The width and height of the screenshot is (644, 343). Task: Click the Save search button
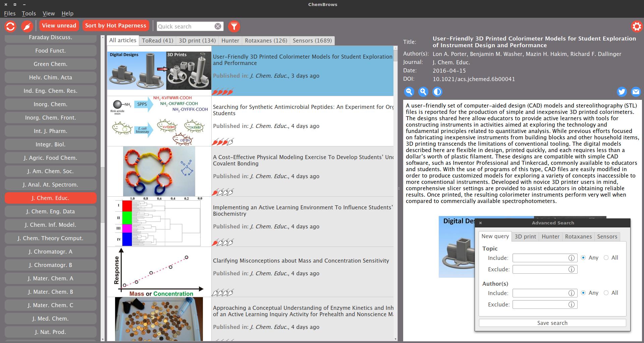pyautogui.click(x=552, y=323)
